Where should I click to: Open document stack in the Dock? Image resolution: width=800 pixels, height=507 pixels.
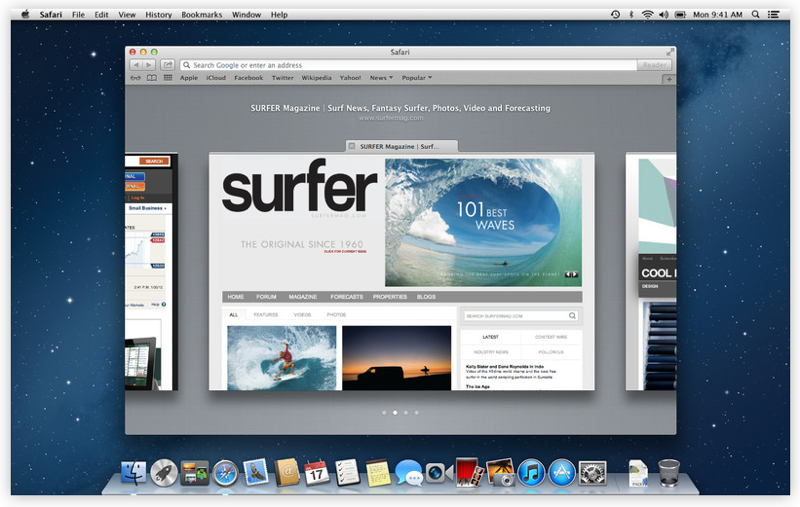[x=638, y=473]
